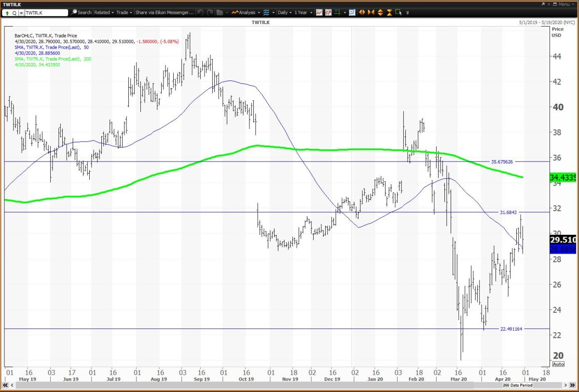This screenshot has height=392, width=579.
Task: Open the 1 Year range dropdown
Action: pos(304,13)
